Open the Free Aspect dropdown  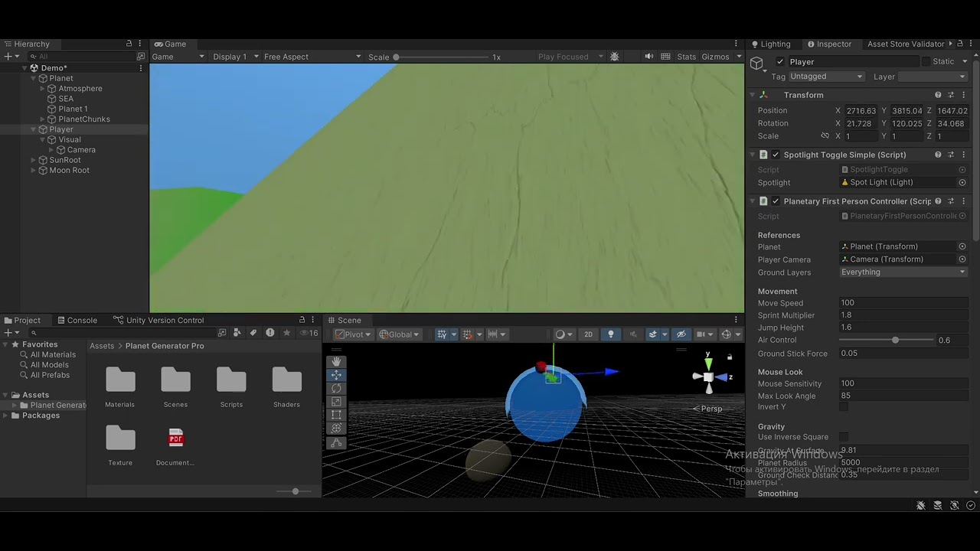[312, 57]
